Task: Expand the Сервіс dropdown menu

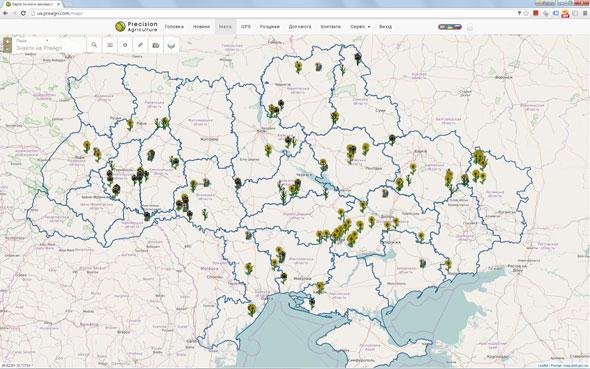Action: pos(360,27)
